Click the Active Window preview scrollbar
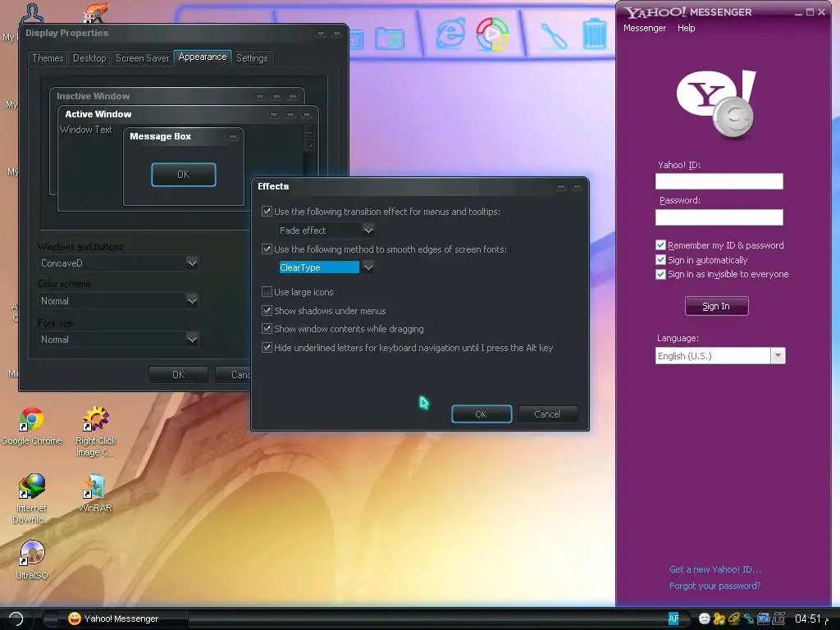The image size is (840, 630). pyautogui.click(x=309, y=149)
